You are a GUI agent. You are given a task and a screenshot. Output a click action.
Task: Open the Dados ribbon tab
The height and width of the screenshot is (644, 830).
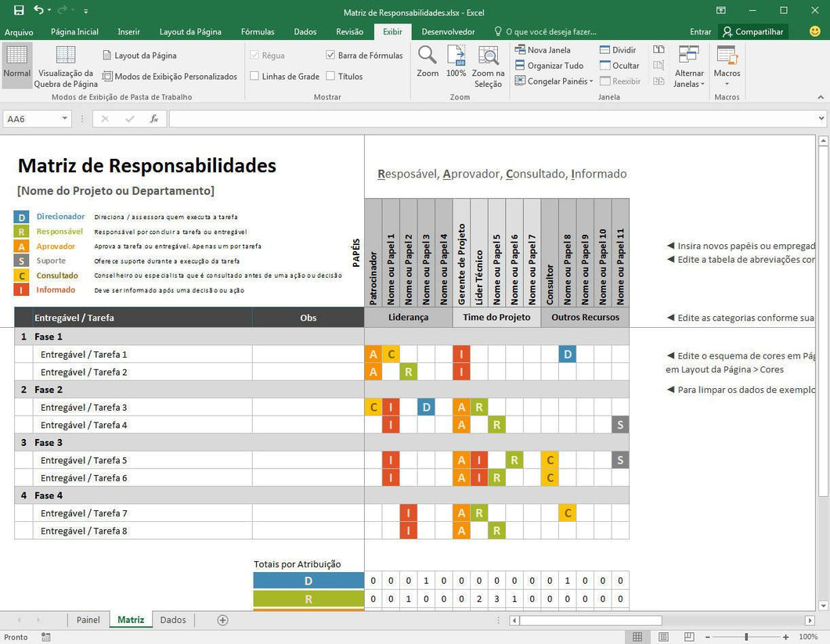pos(305,32)
